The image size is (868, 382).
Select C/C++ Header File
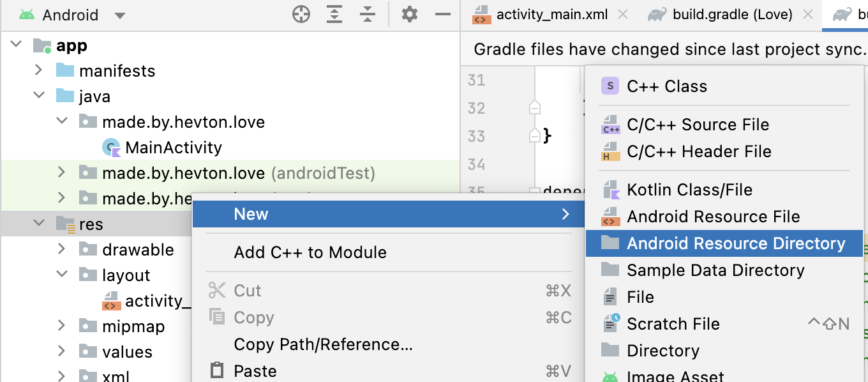[x=724, y=151]
